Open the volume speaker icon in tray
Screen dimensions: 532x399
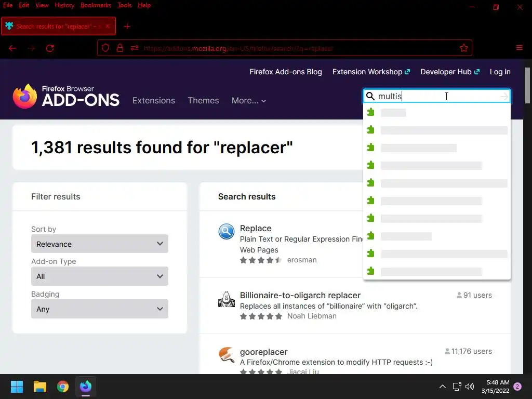[470, 387]
